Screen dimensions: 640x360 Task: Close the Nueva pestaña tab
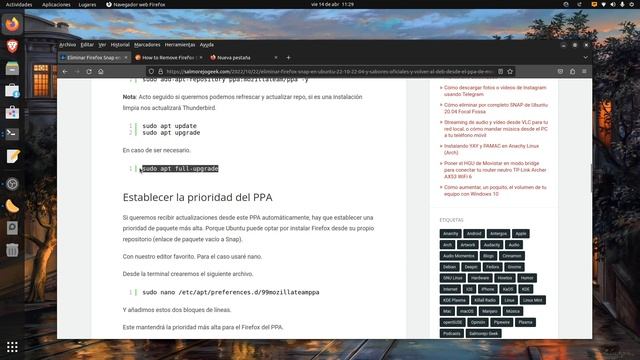tap(276, 58)
